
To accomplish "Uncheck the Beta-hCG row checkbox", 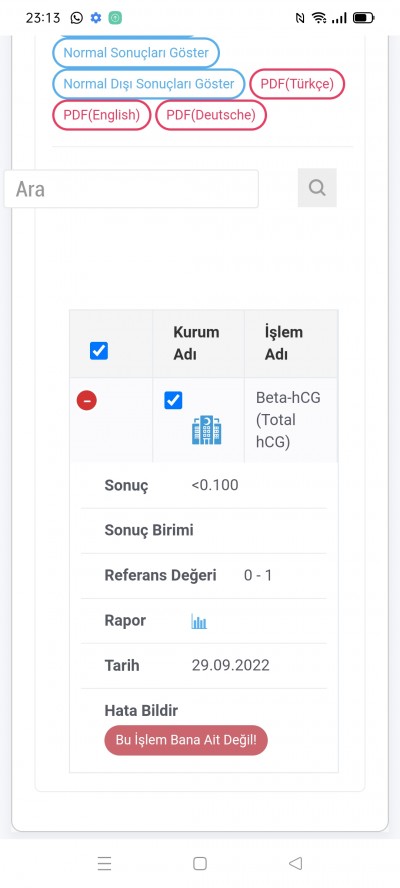I will point(173,400).
